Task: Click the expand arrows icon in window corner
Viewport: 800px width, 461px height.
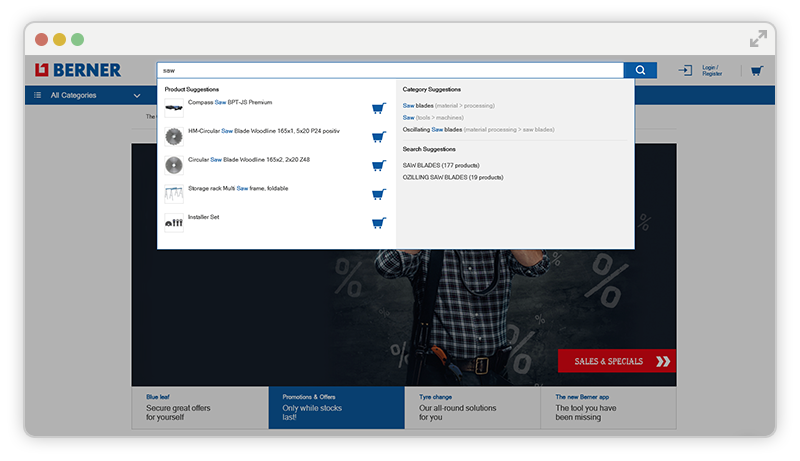Action: point(758,38)
